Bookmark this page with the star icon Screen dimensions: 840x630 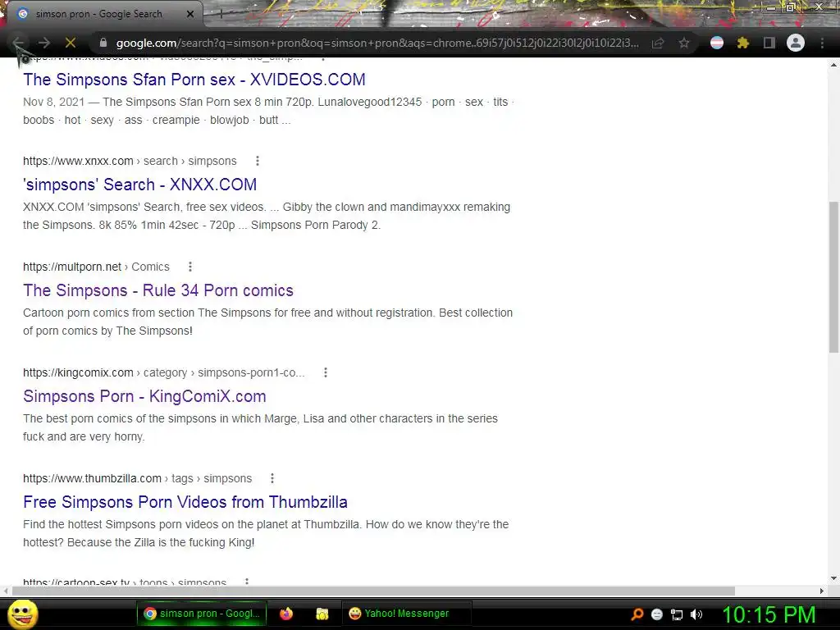pos(684,43)
